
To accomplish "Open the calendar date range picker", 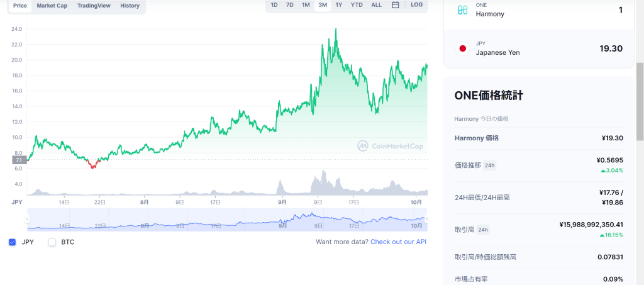I will pyautogui.click(x=395, y=5).
